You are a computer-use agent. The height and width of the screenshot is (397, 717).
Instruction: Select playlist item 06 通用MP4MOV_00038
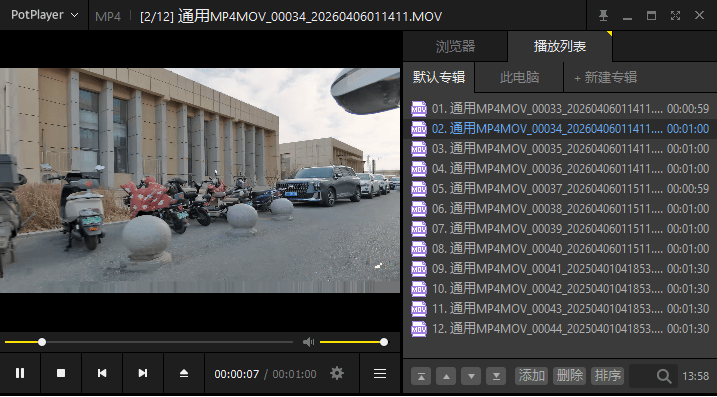coord(560,209)
